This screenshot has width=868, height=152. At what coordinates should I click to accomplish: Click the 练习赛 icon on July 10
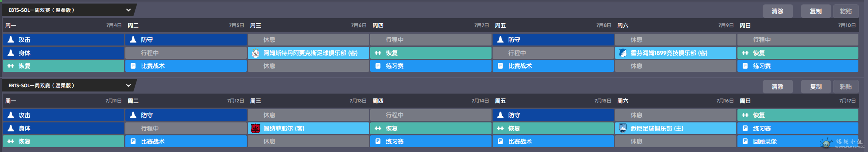coord(745,66)
